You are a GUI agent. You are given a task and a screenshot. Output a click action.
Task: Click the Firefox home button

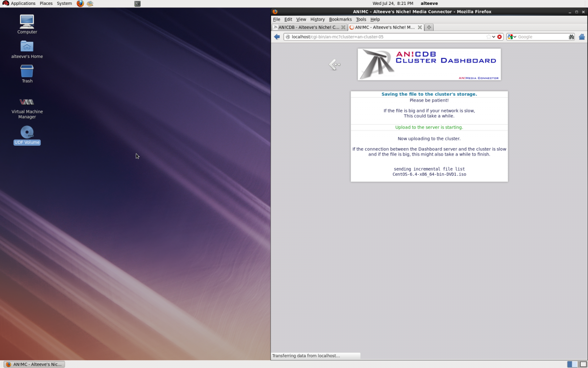(x=582, y=37)
